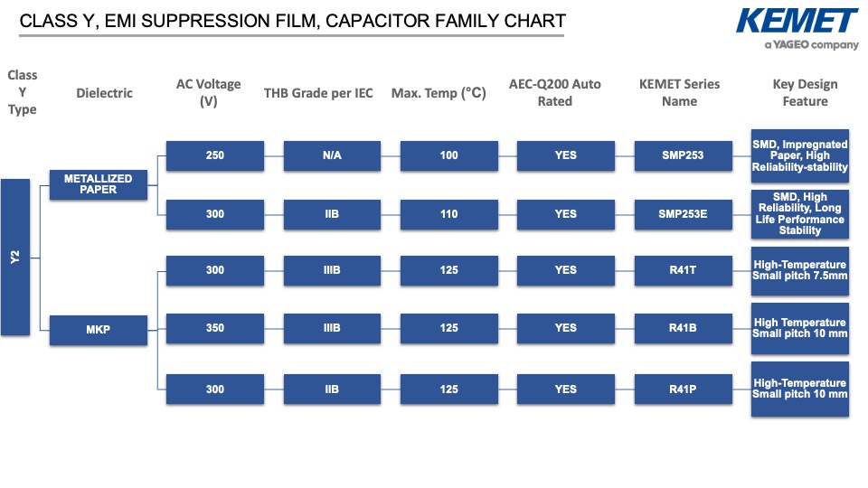
Task: Click the 250 AC voltage box
Action: coord(215,155)
